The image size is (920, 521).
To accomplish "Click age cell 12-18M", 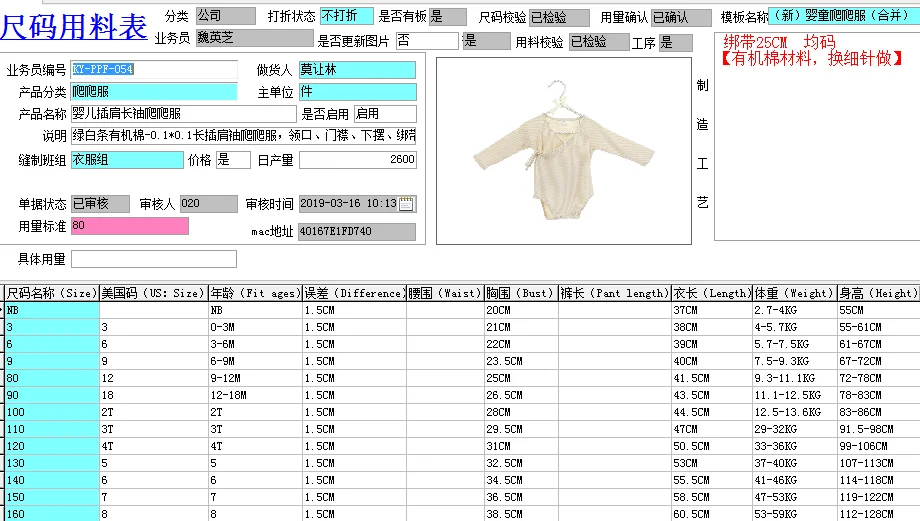I will (255, 395).
